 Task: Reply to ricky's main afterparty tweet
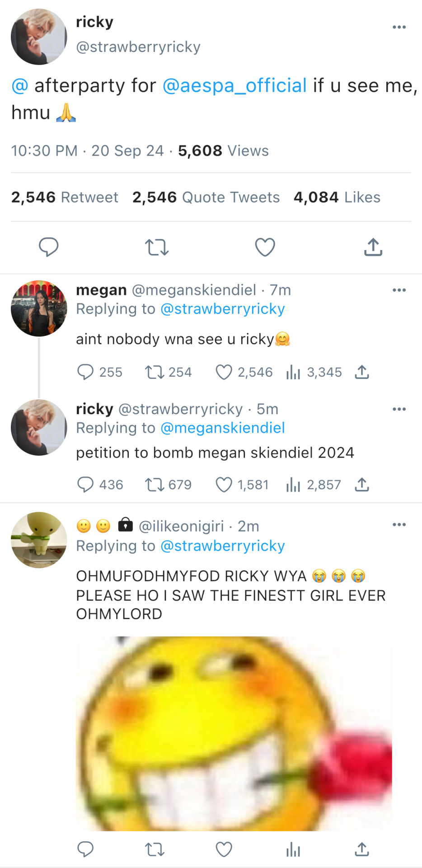pos(48,247)
